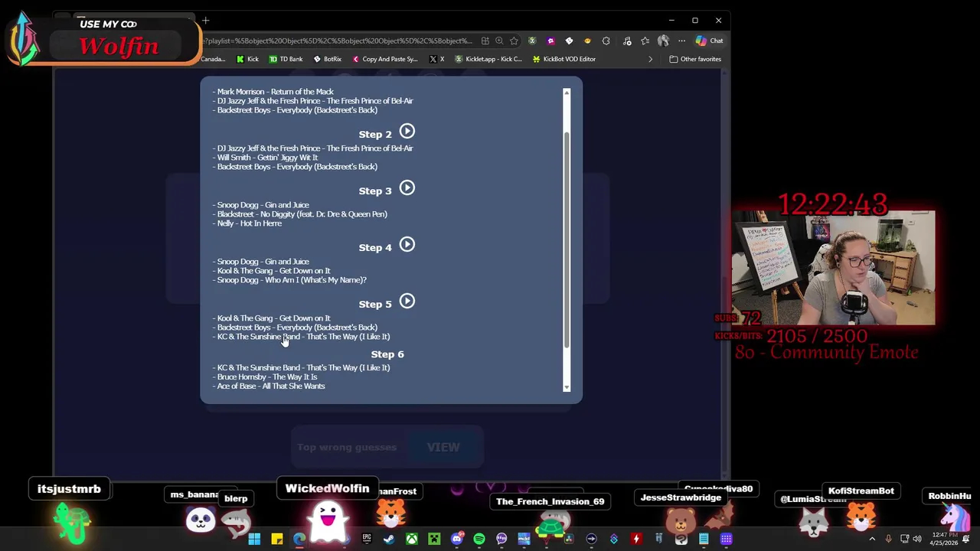Open Sticky Notes from the taskbar
The image size is (980, 551).
point(276,539)
